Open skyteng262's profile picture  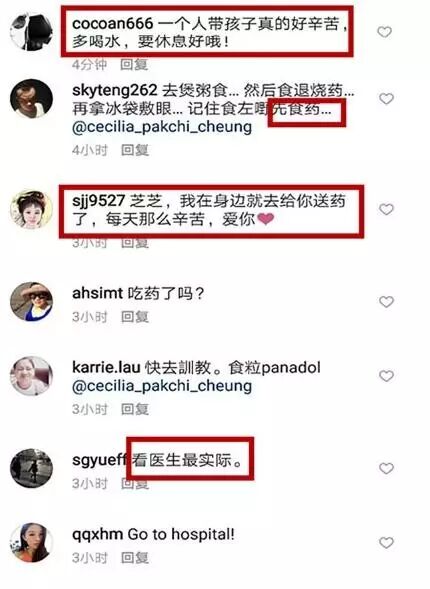coord(31,99)
